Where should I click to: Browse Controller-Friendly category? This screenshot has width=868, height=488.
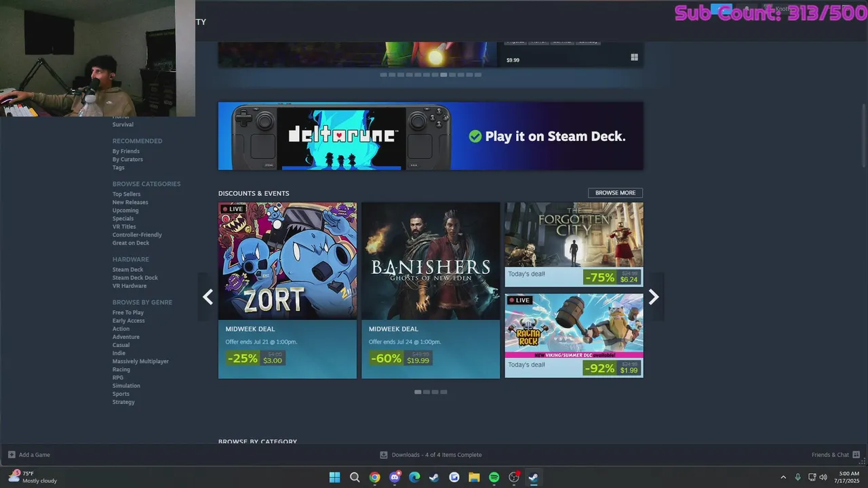[137, 235]
